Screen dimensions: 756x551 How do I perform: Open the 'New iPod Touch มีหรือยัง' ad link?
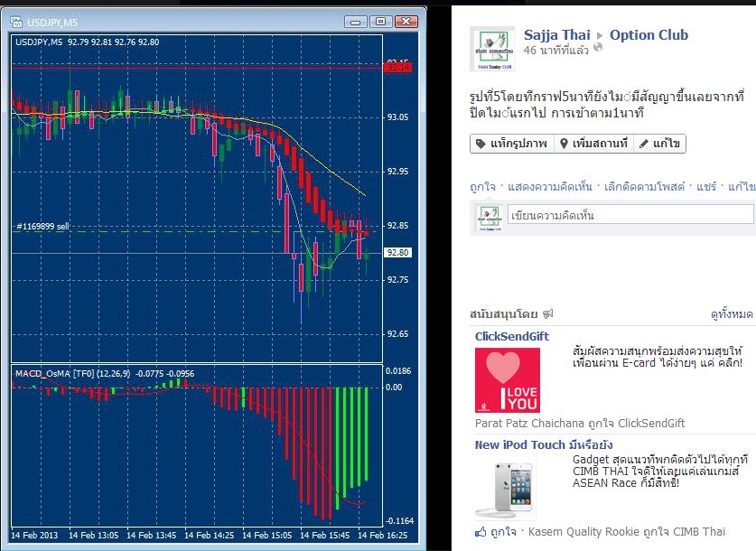click(544, 445)
